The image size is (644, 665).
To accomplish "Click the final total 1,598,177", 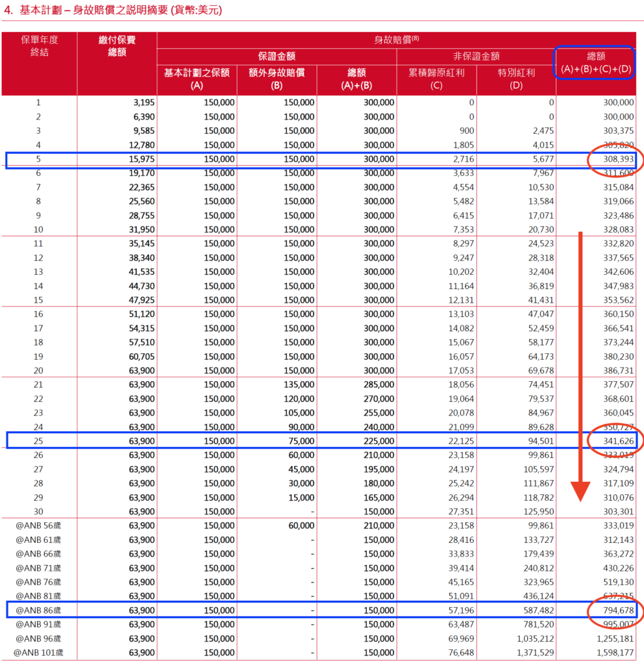I will pyautogui.click(x=615, y=652).
